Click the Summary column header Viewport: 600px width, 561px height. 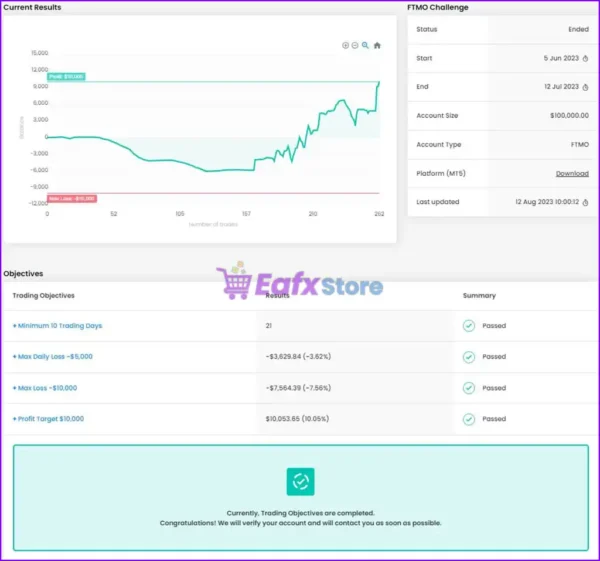[479, 296]
